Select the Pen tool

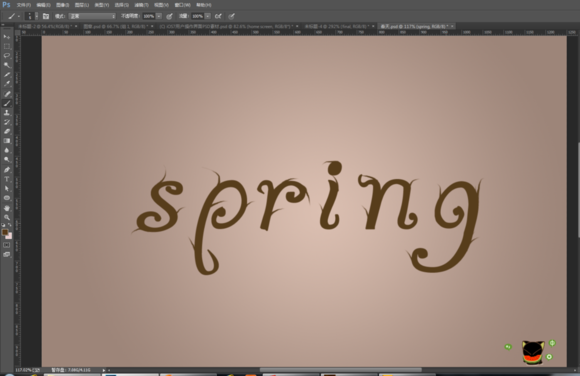tap(7, 169)
